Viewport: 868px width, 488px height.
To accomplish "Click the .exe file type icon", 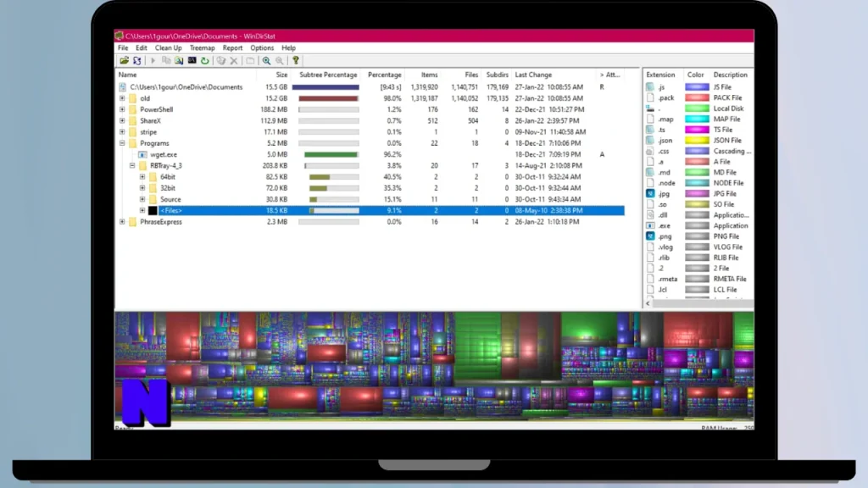I will tap(650, 225).
